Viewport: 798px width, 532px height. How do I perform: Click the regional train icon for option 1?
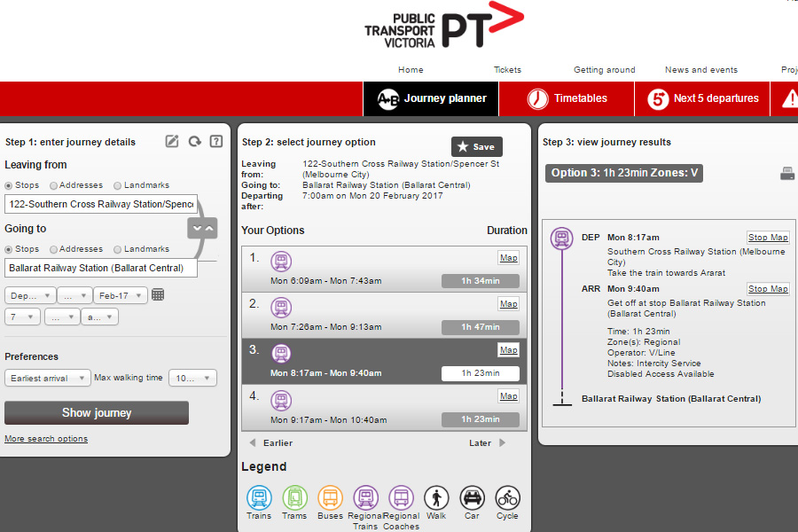click(x=281, y=262)
